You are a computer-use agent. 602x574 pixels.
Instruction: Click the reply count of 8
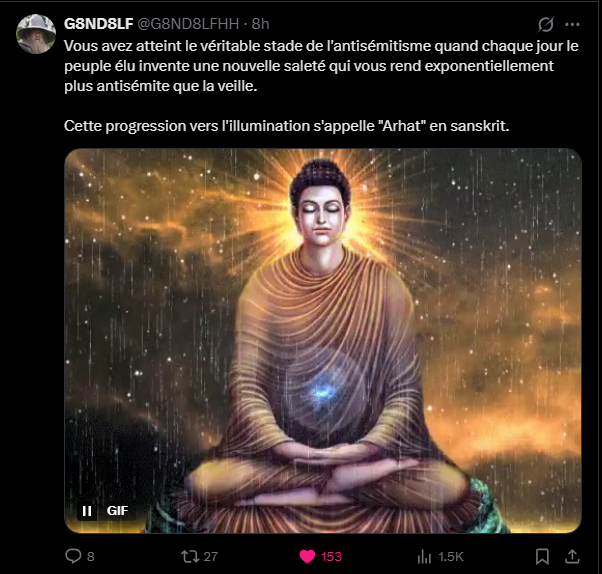[x=91, y=556]
